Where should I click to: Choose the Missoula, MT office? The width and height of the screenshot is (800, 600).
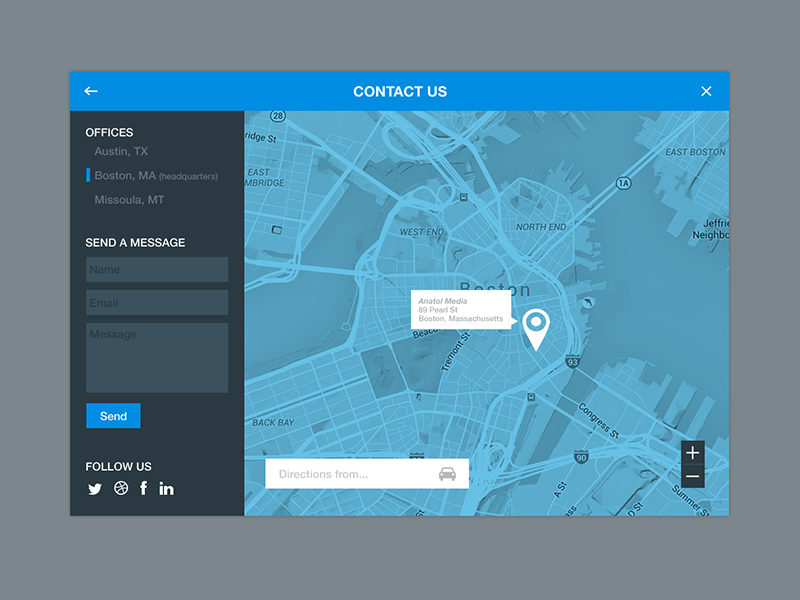[129, 200]
